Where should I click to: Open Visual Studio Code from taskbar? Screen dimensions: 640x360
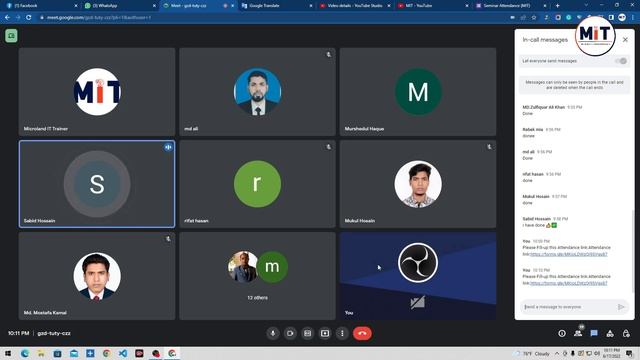point(122,353)
